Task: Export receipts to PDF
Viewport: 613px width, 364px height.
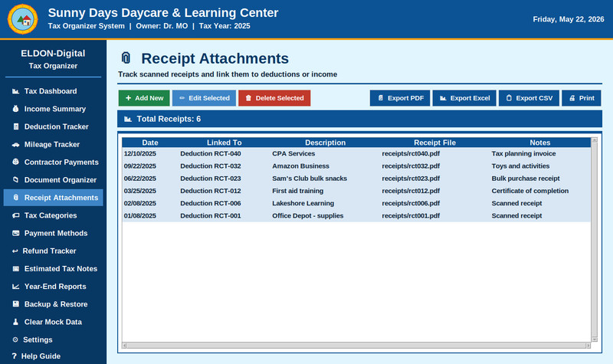Action: point(400,98)
